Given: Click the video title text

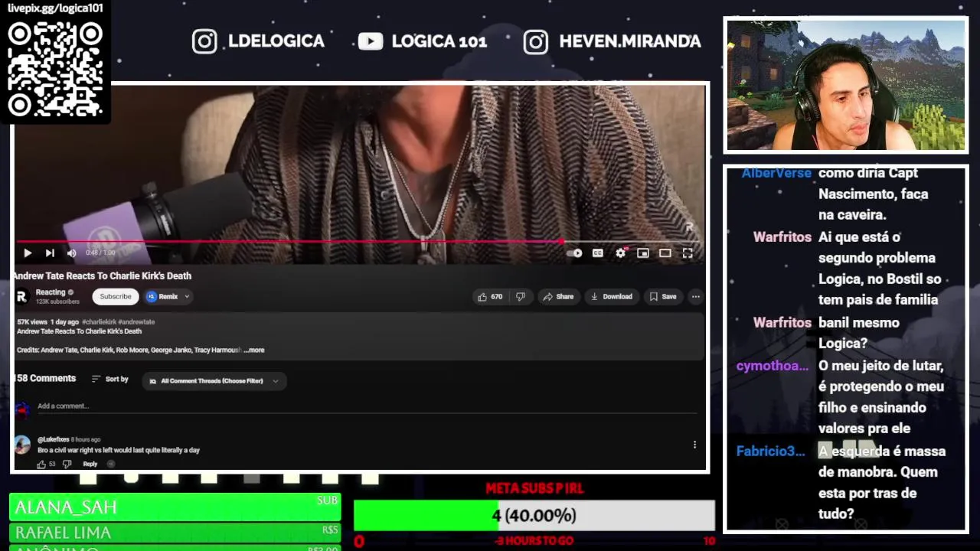Looking at the screenshot, I should pyautogui.click(x=102, y=276).
